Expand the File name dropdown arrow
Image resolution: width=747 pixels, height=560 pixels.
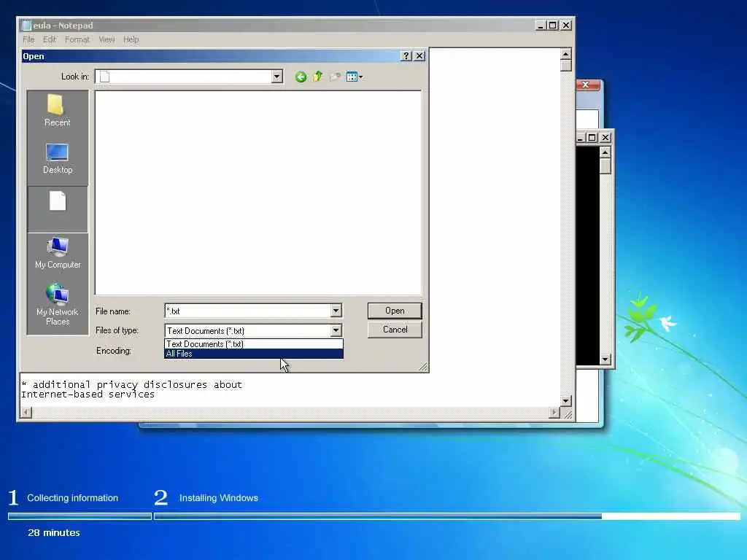click(336, 311)
